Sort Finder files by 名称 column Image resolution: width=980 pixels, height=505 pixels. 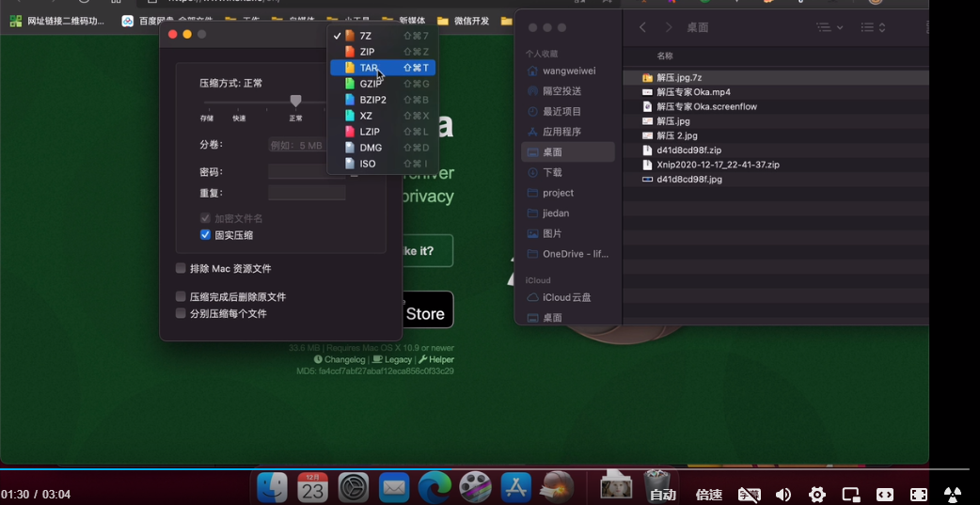coord(665,55)
